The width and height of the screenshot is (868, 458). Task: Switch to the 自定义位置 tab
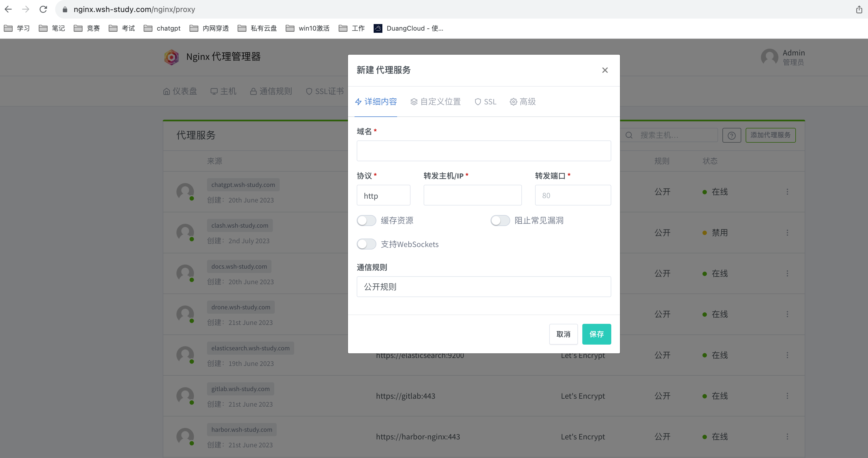[435, 101]
